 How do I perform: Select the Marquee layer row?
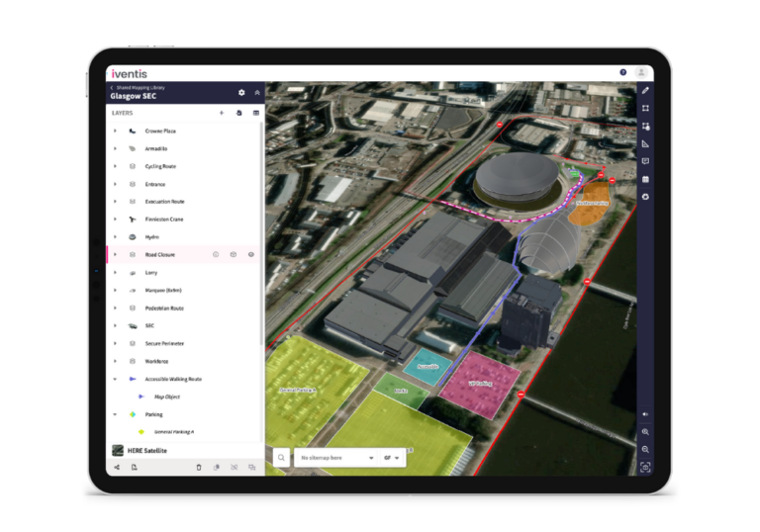coord(184,290)
